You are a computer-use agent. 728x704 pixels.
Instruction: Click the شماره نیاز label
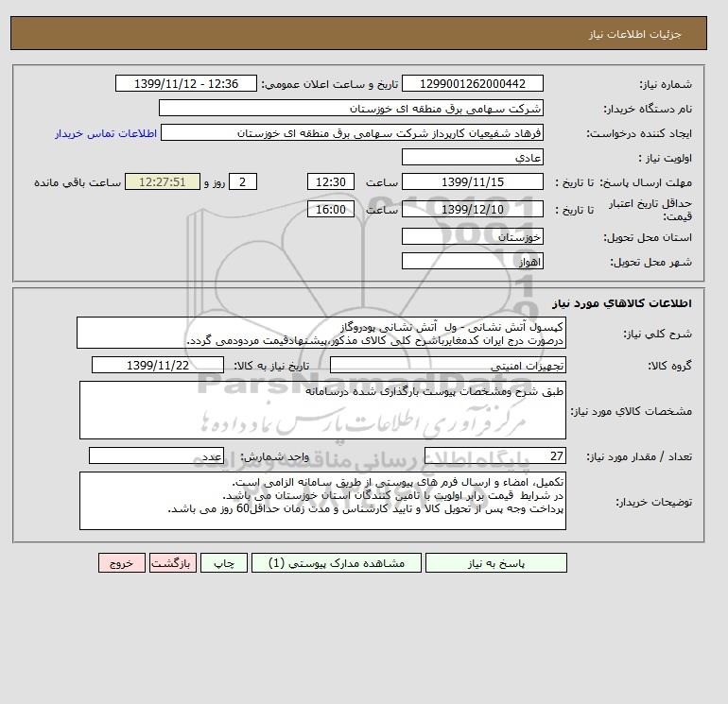[x=666, y=84]
